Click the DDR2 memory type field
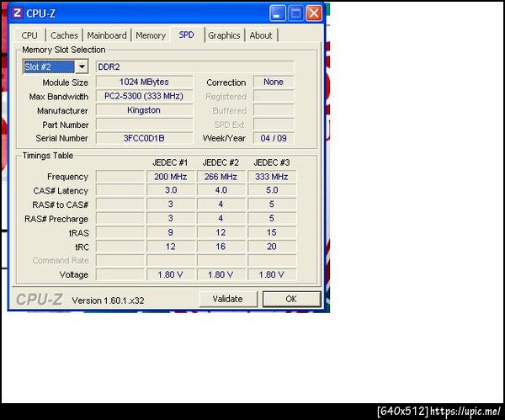The width and height of the screenshot is (505, 420). tap(195, 67)
